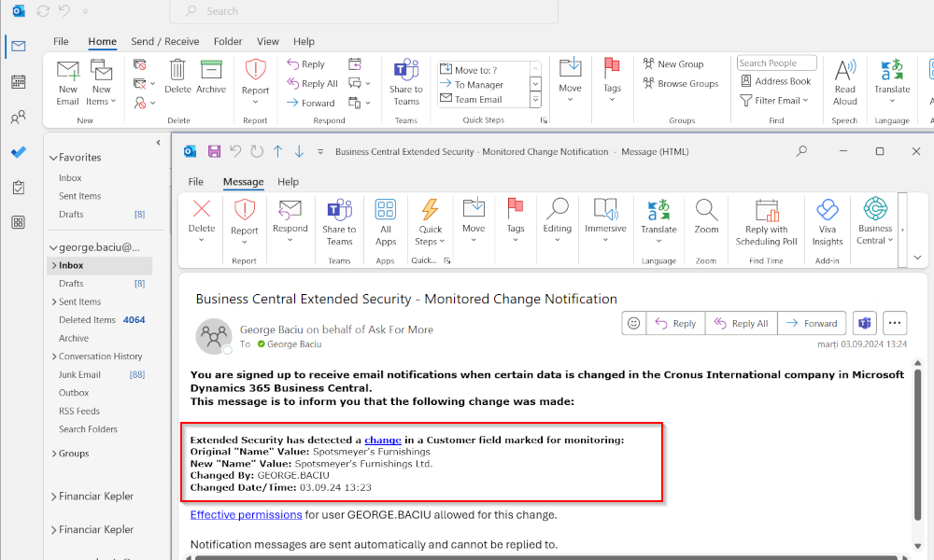934x560 pixels.
Task: Switch to the Send / Receive tab
Action: [x=164, y=41]
